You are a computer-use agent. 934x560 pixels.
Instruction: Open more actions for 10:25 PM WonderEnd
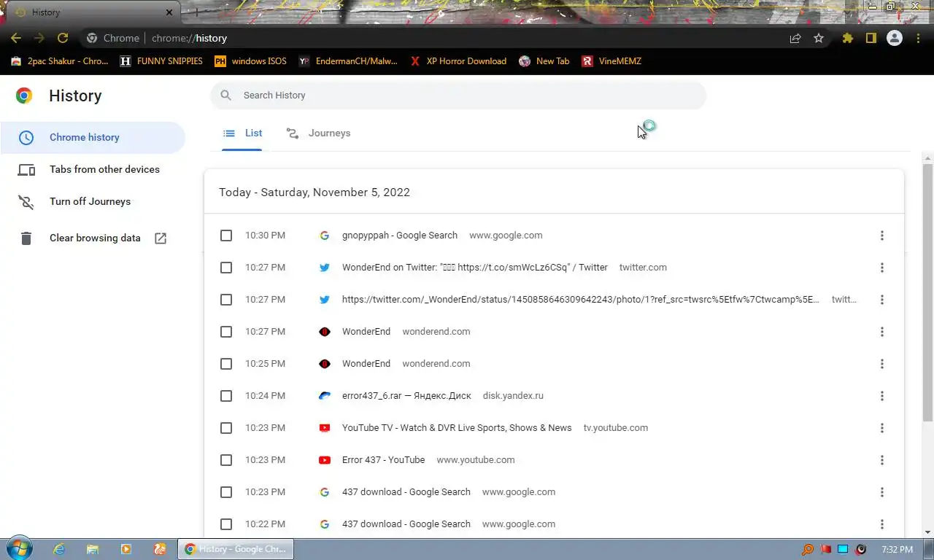pos(881,364)
